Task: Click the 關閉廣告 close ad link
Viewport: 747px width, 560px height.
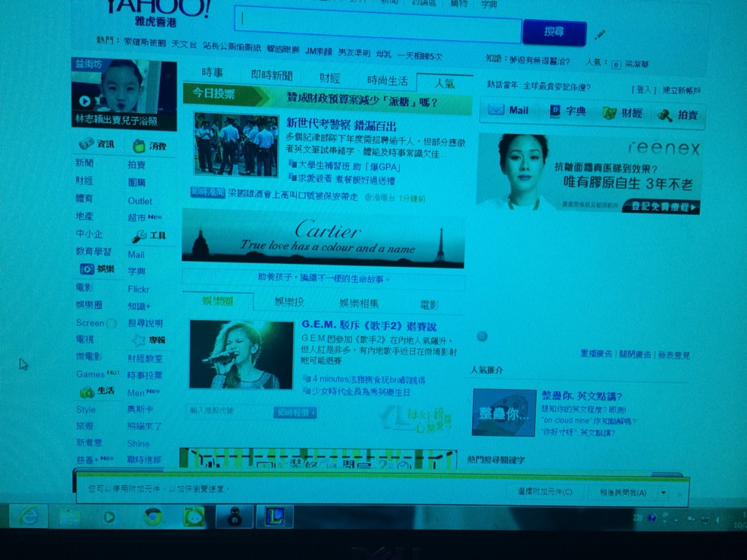Action: click(635, 355)
